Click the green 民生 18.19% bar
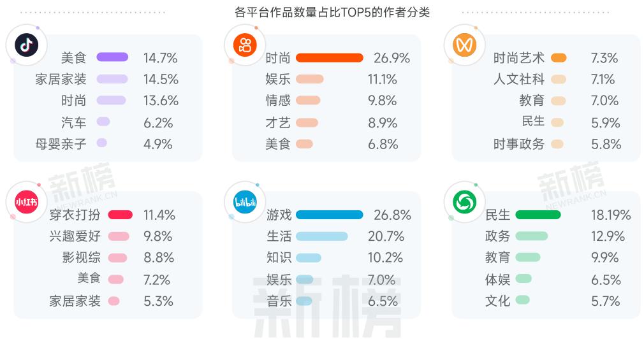This screenshot has height=339, width=644. tap(538, 215)
